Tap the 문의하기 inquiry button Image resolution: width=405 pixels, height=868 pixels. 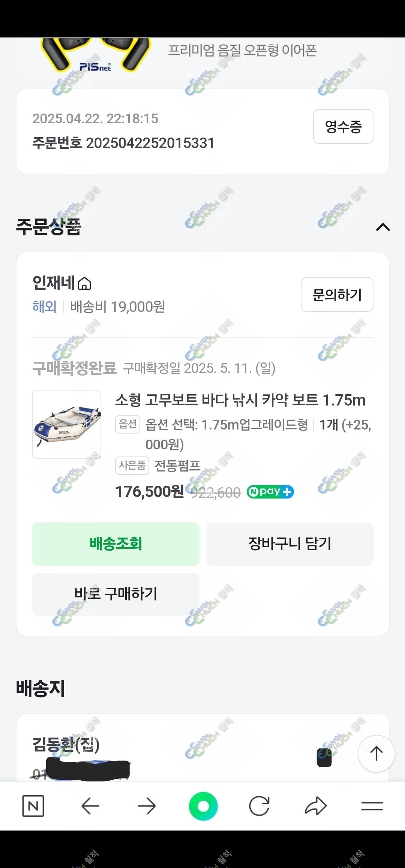(337, 295)
